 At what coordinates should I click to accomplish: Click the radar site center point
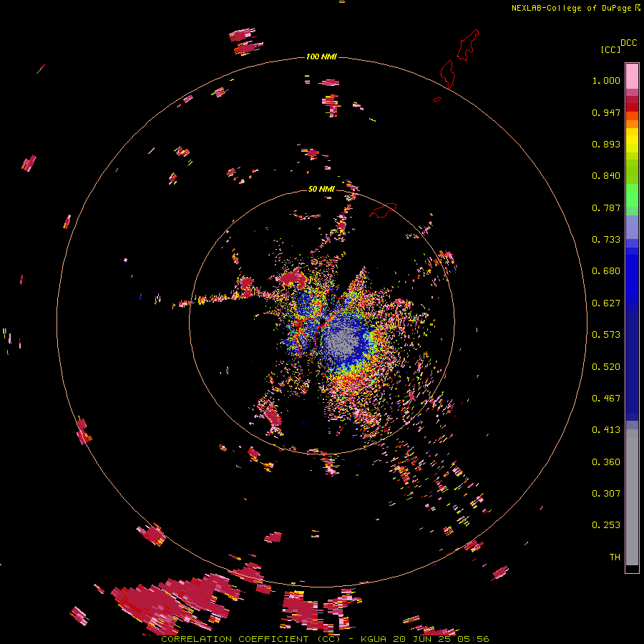pos(323,321)
